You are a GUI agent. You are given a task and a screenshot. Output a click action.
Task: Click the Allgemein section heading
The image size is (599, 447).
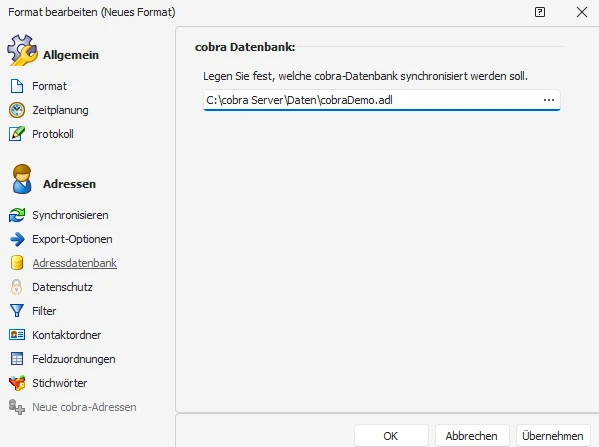pyautogui.click(x=71, y=55)
